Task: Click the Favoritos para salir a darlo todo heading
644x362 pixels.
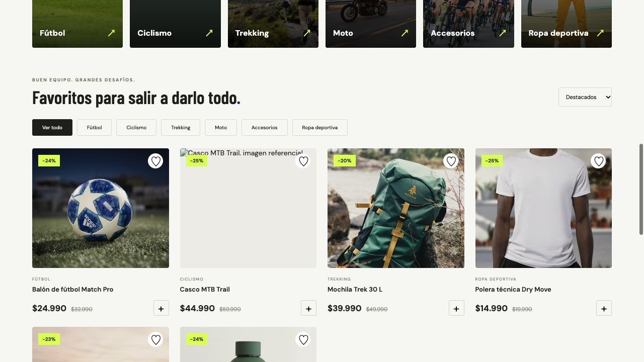Action: (136, 98)
